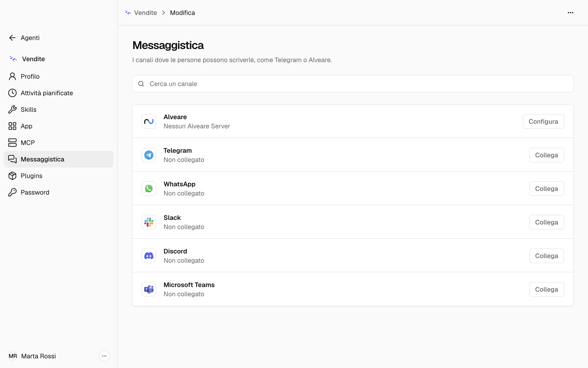588x368 pixels.
Task: Select the Messaggistica sidebar item
Action: click(x=58, y=159)
